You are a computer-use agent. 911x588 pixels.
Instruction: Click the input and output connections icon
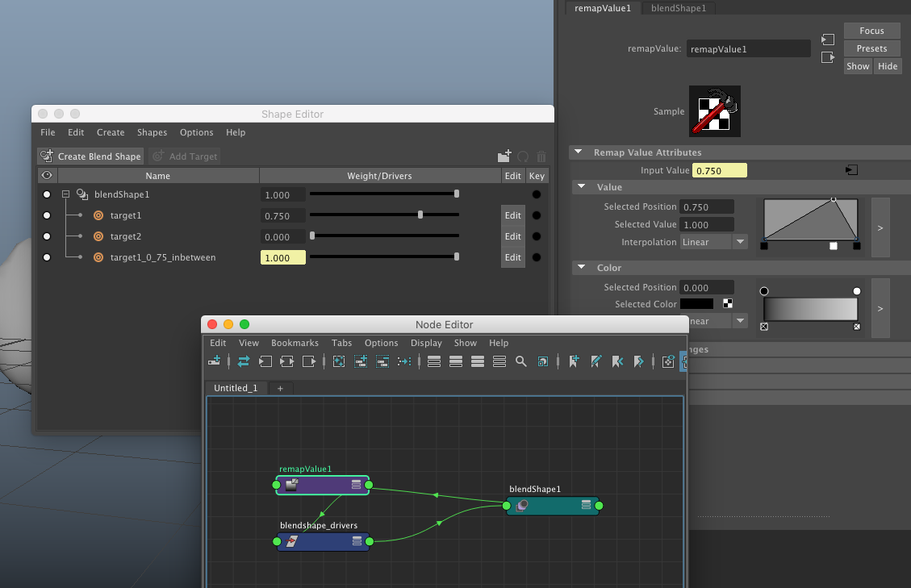[x=243, y=362]
